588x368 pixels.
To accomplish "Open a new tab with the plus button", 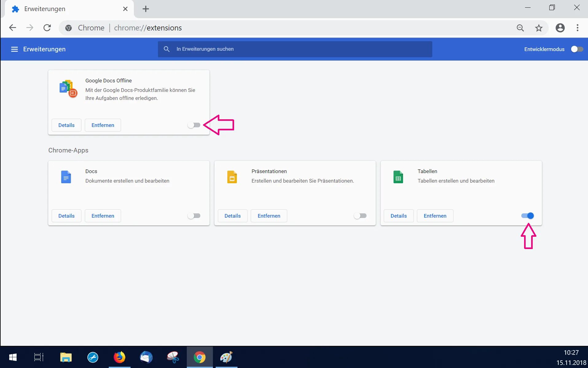I will 146,9.
